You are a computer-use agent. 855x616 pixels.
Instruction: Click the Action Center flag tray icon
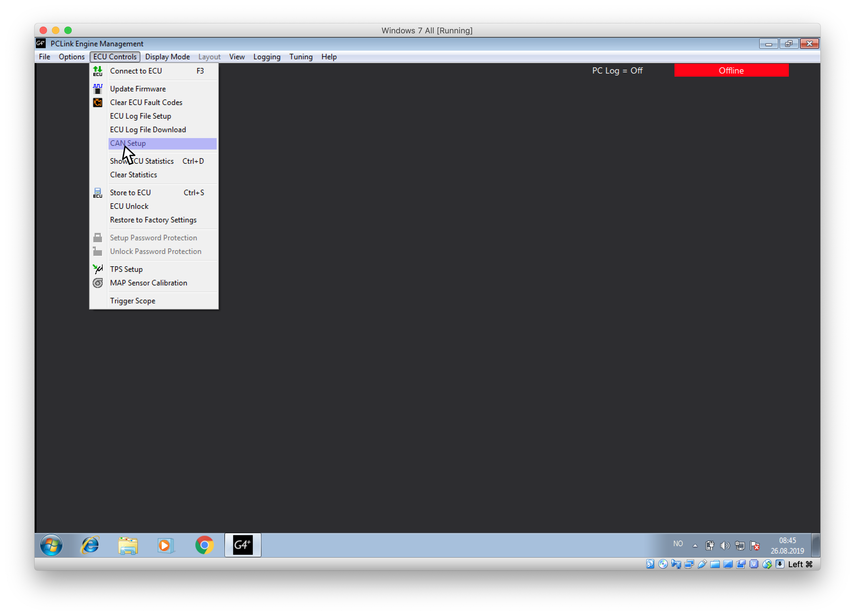(755, 545)
